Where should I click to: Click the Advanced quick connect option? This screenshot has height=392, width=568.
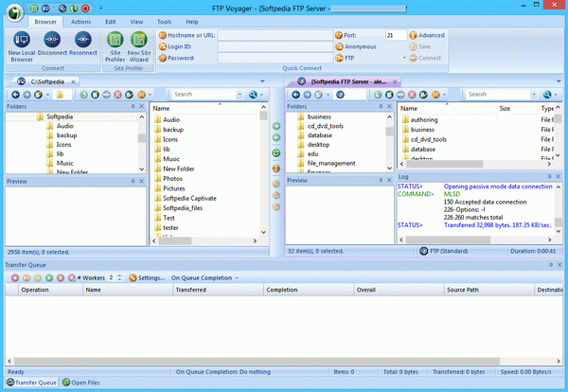point(427,35)
